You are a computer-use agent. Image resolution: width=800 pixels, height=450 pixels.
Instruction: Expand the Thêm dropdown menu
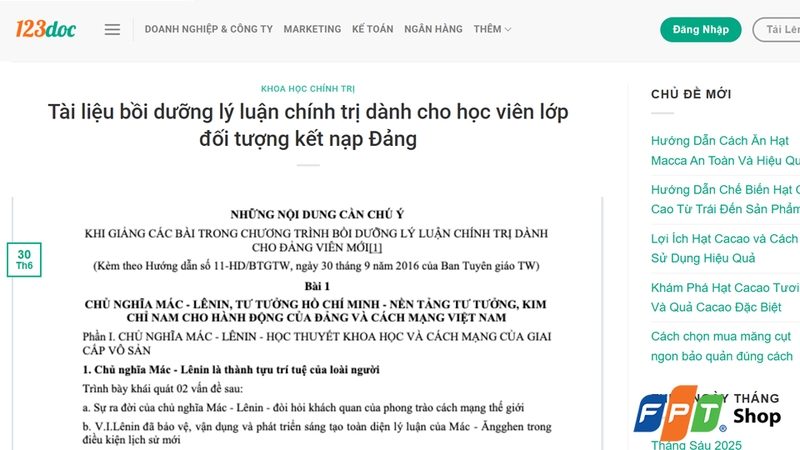click(x=492, y=29)
